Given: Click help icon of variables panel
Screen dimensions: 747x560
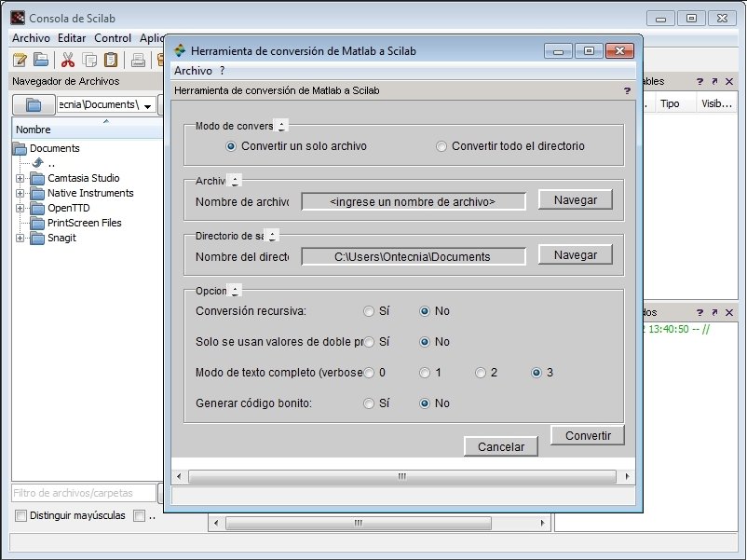Looking at the screenshot, I should coord(699,81).
